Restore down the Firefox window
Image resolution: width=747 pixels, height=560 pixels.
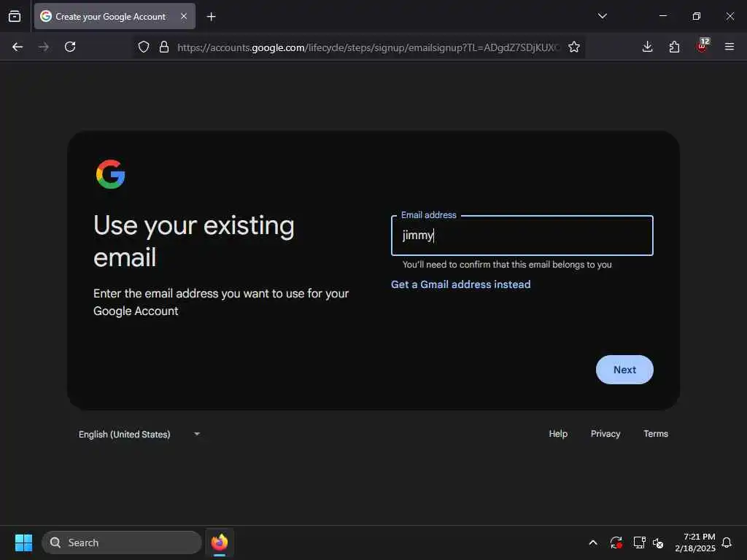click(x=697, y=16)
